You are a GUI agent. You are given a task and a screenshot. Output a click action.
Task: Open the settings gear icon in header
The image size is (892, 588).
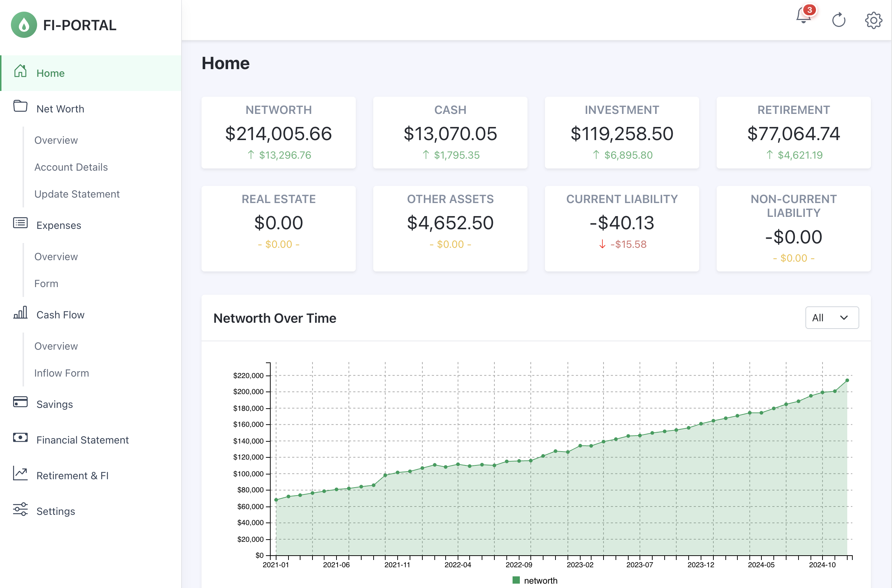pos(873,20)
